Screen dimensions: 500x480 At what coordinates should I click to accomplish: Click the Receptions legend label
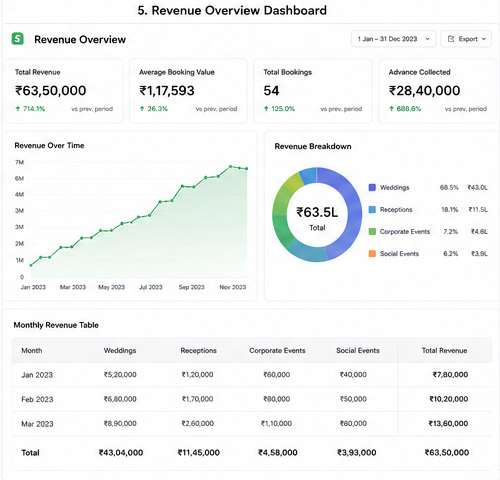[396, 209]
